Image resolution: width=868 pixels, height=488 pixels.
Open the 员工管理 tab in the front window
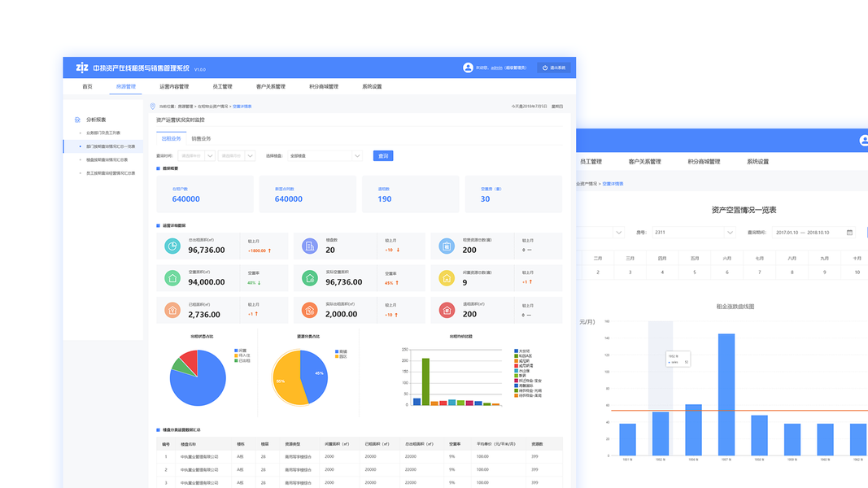223,87
